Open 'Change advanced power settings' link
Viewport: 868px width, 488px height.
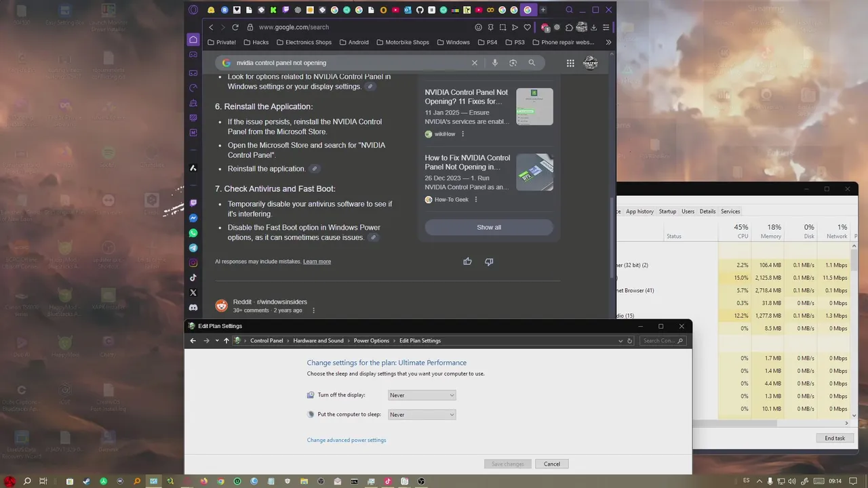[x=347, y=440]
